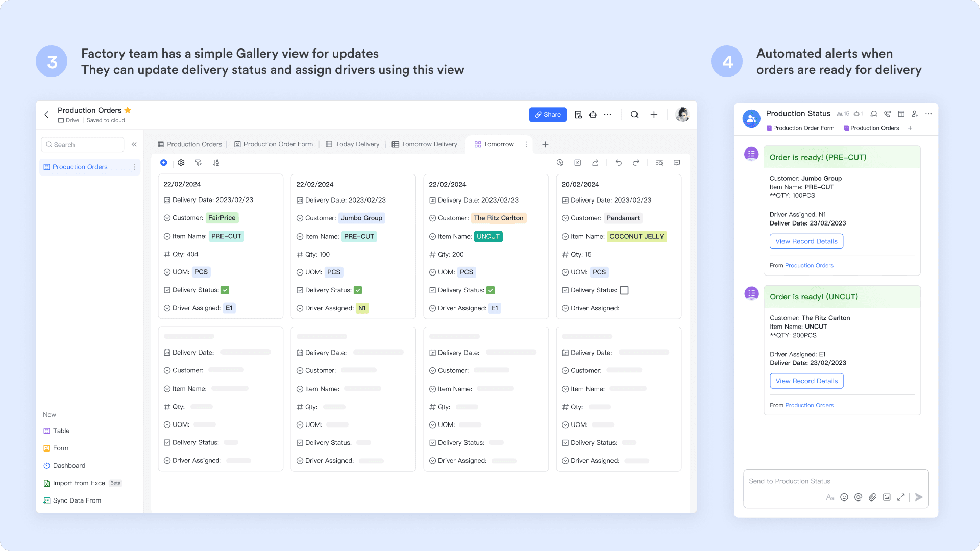Open the gallery view settings gear icon
Image resolution: width=980 pixels, height=551 pixels.
181,162
